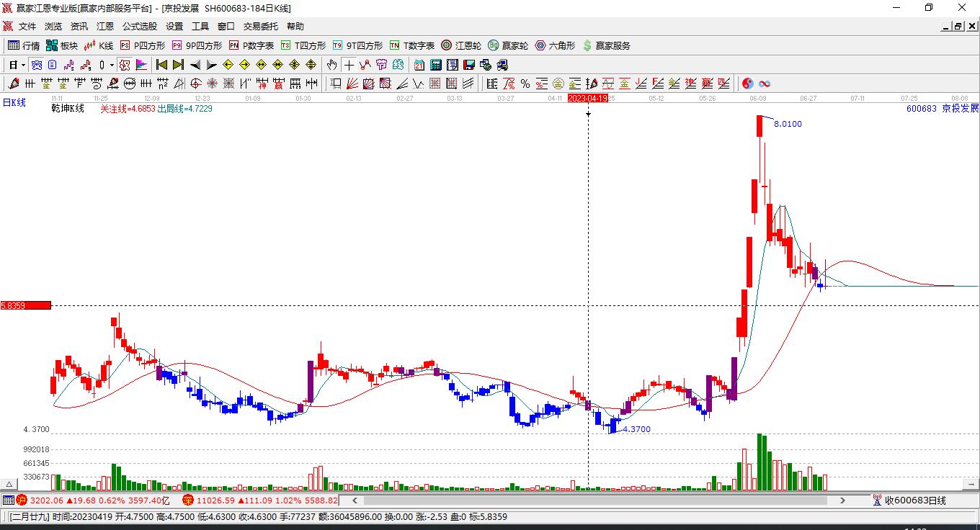Click the yellow diamond left-arrow icon
Viewport: 980px width, 530px height.
[x=228, y=65]
